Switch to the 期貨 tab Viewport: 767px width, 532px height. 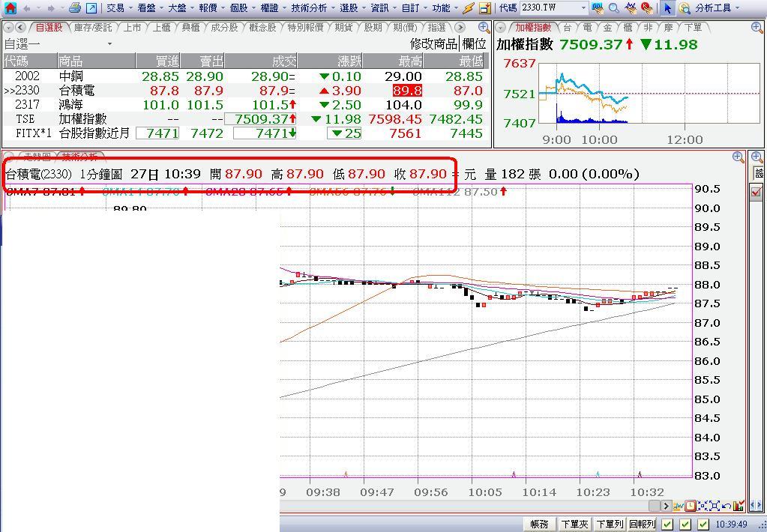click(343, 28)
